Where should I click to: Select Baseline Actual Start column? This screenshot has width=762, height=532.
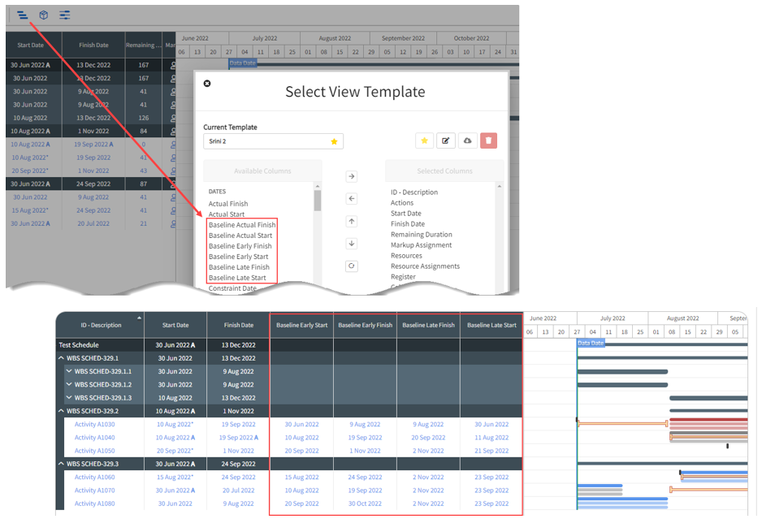[x=240, y=236]
